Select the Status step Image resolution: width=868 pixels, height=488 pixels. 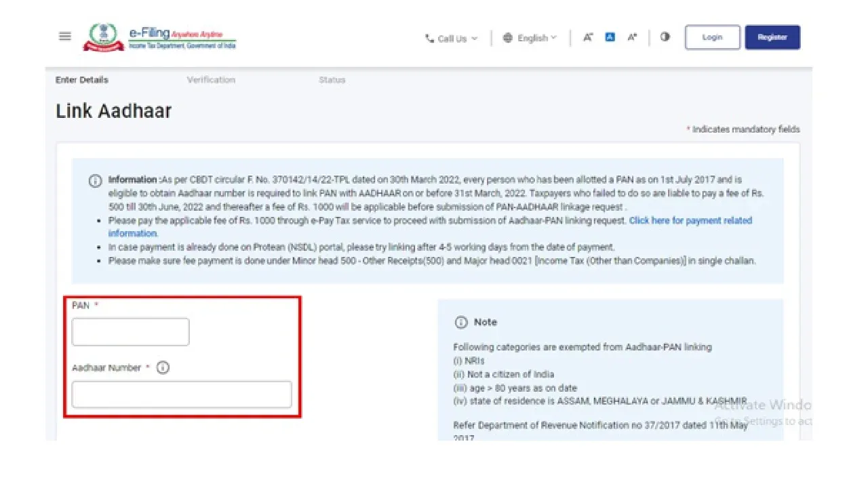tap(332, 80)
